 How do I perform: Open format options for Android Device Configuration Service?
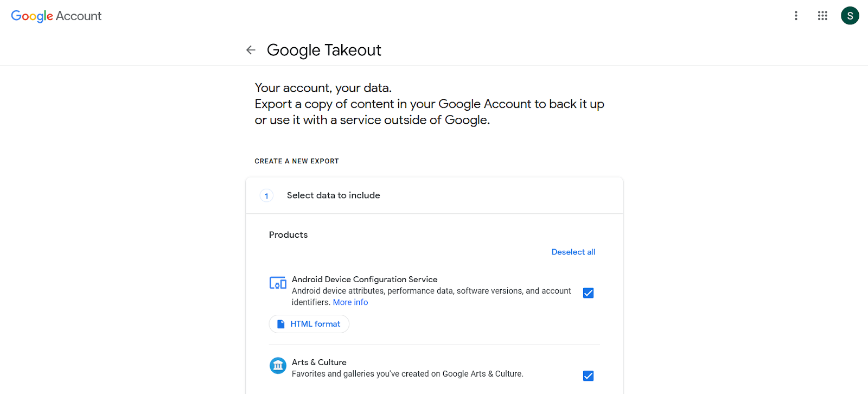(x=309, y=323)
